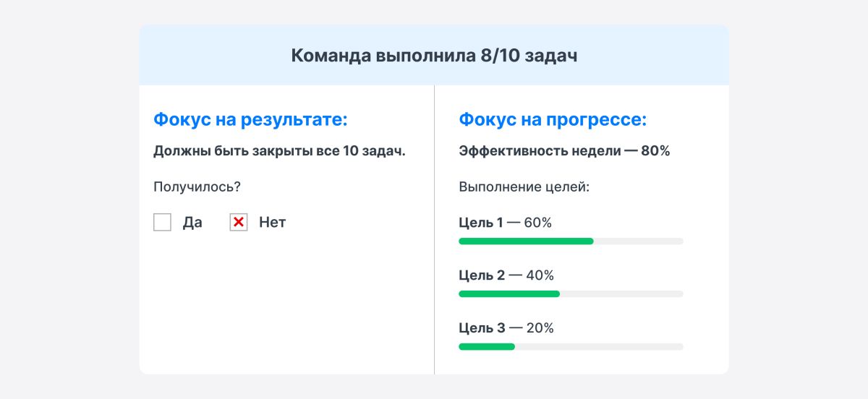Click the Цель 1 progress bar
Viewport: 868px width, 399px height.
coord(571,241)
